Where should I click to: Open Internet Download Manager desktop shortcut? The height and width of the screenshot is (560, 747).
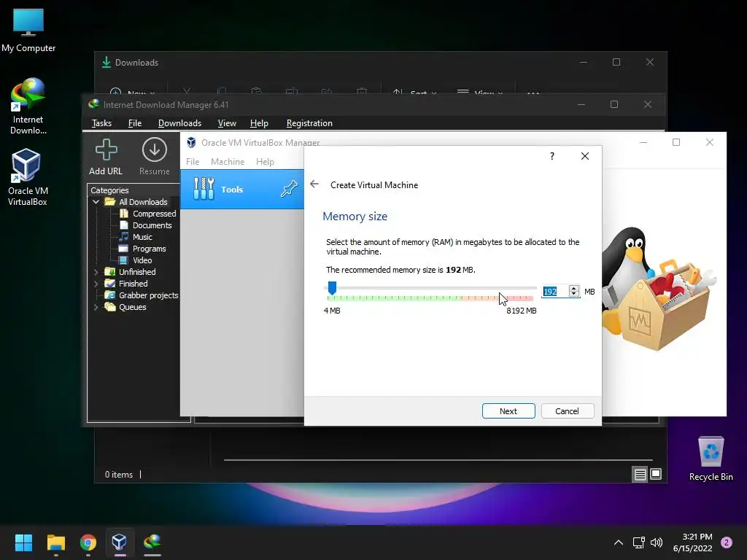(28, 106)
